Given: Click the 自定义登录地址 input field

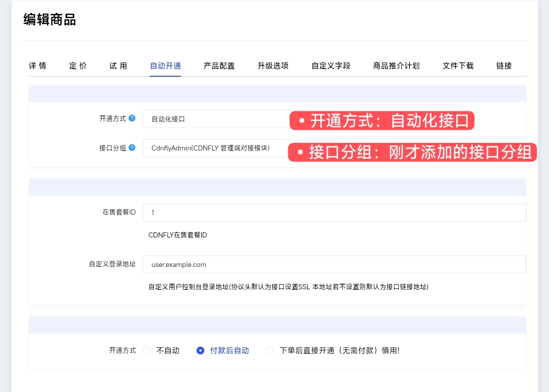Looking at the screenshot, I should click(x=334, y=264).
